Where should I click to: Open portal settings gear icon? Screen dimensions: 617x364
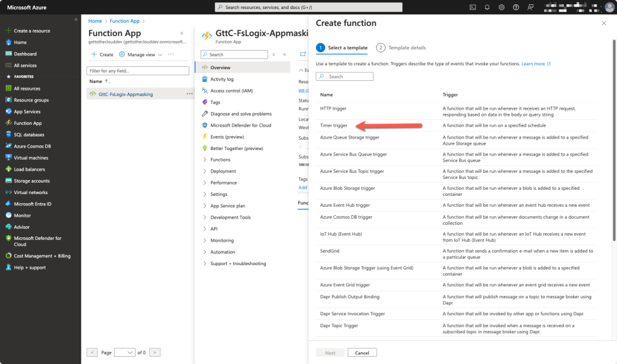[501, 7]
